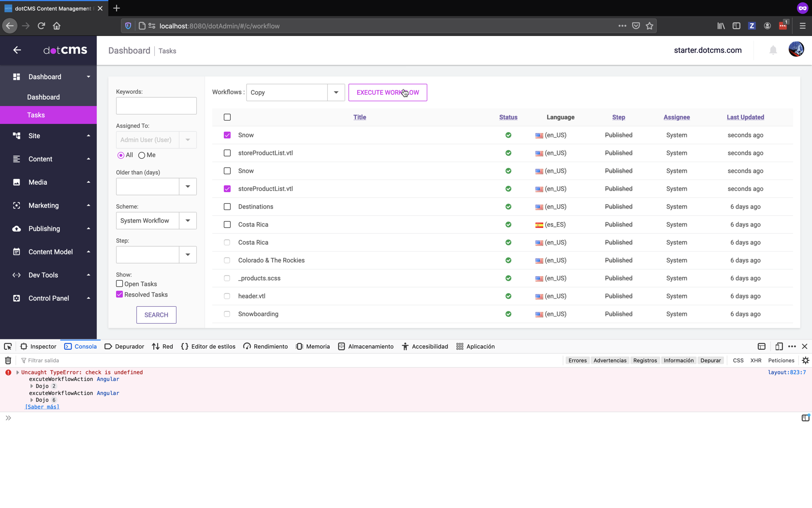Open the Dev Tools sidebar icon
This screenshot has height=508, width=812.
click(16, 275)
